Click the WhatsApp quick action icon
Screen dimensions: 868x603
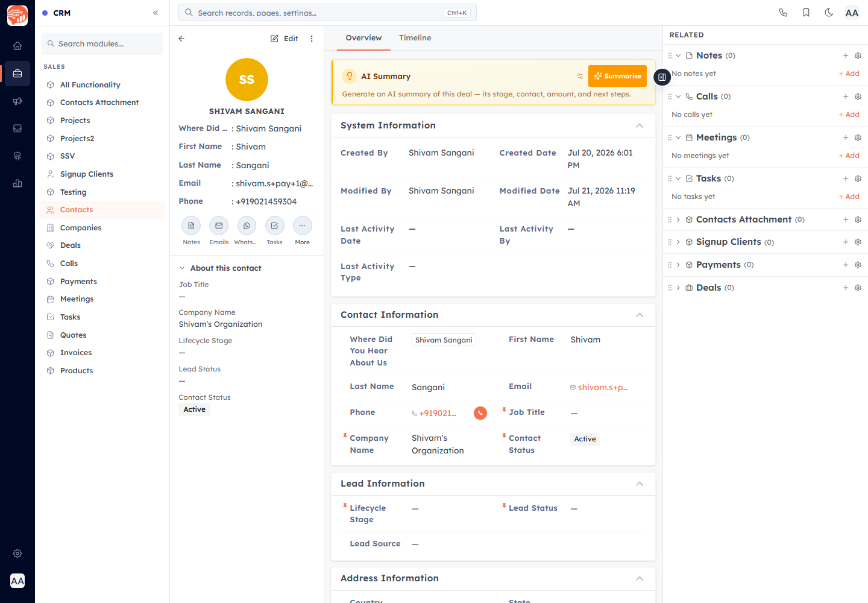coord(247,226)
